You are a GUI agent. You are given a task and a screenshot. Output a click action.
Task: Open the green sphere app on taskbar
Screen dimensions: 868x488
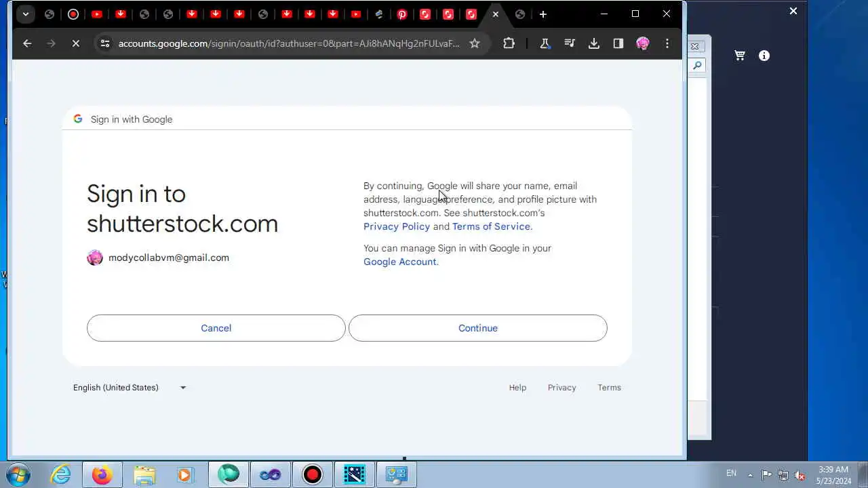pyautogui.click(x=229, y=474)
